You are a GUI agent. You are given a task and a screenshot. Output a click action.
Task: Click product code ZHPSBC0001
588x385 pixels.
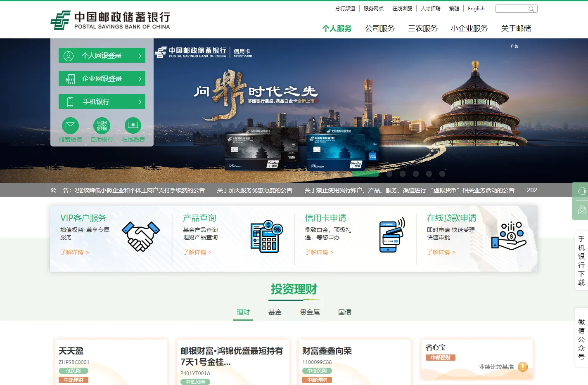[x=74, y=362]
